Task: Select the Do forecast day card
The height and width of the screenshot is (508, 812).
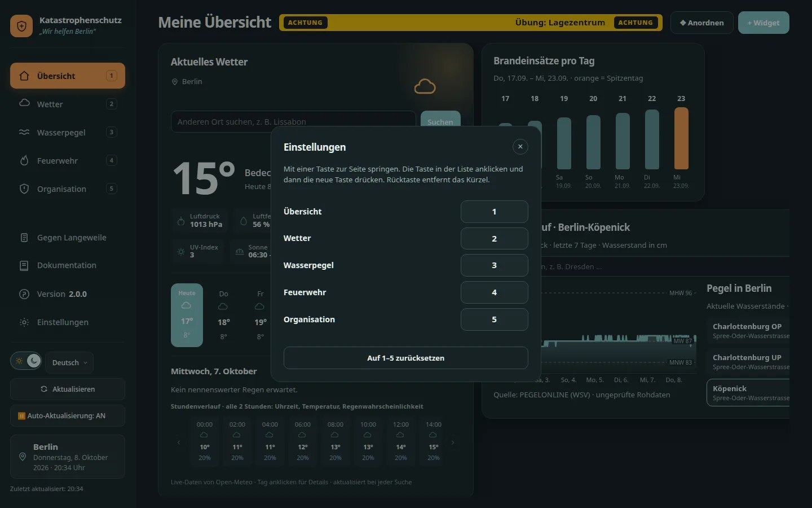Action: pos(223,315)
